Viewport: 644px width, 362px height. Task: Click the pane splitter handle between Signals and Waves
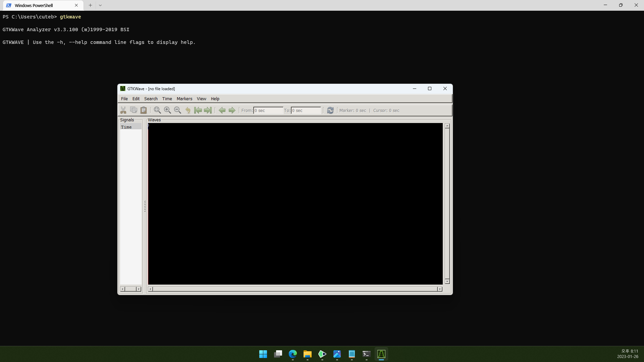(145, 206)
